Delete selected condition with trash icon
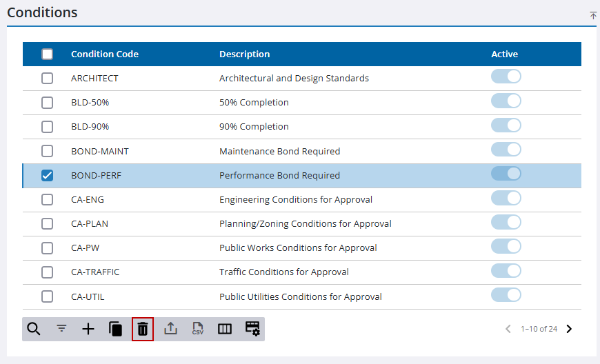The image size is (600, 364). (143, 329)
